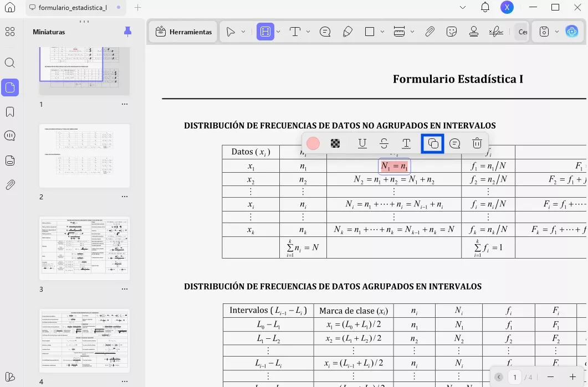Add a note to the highlight
The image size is (588, 387).
tap(455, 143)
